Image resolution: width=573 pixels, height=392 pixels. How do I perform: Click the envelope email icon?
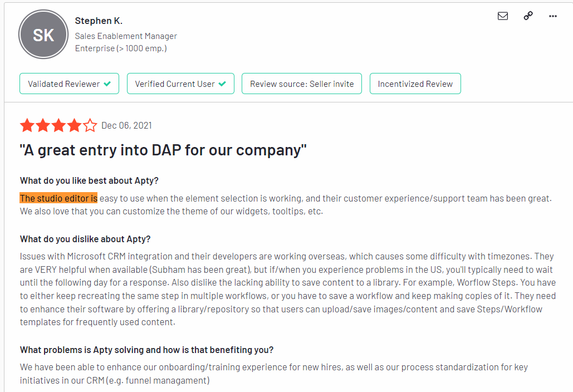pos(503,16)
